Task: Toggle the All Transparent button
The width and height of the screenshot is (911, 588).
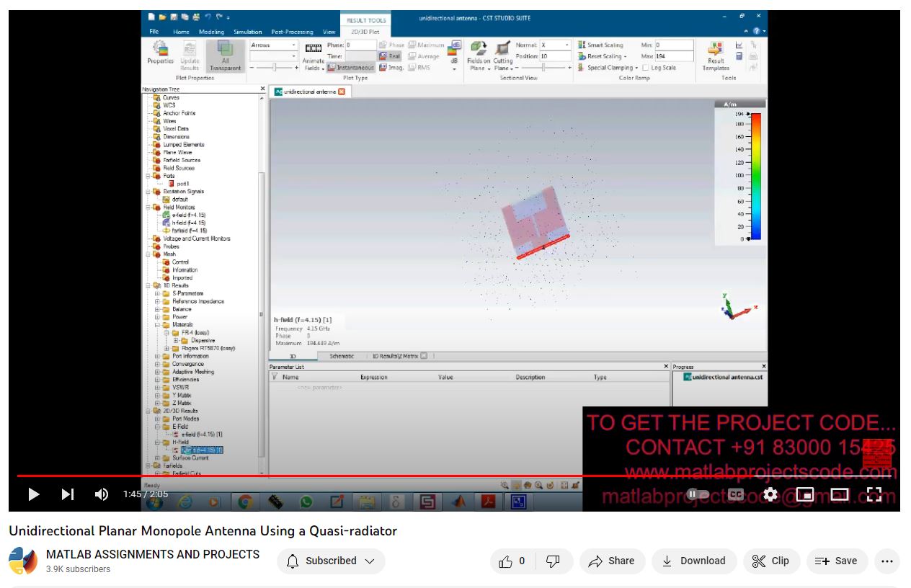Action: (x=225, y=56)
